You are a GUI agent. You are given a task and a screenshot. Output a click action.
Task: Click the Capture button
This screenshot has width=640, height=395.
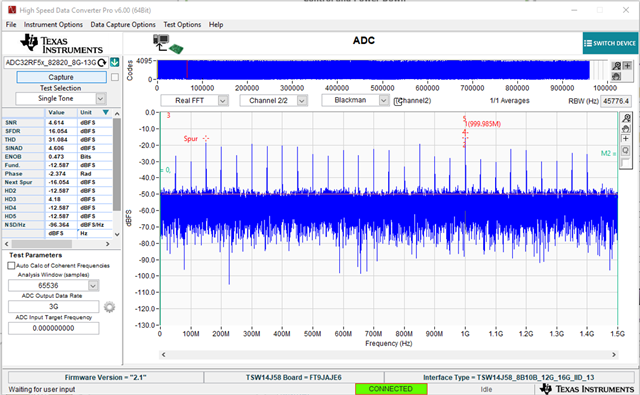61,77
